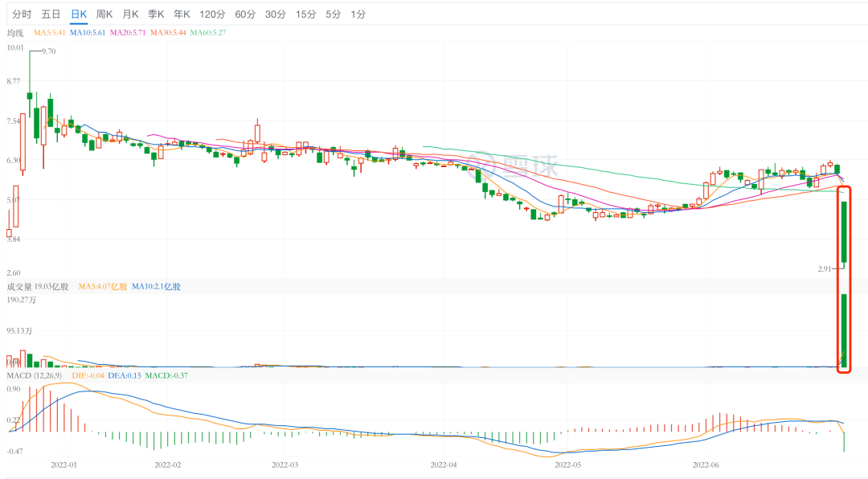This screenshot has height=479, width=868.
Task: Select the 五日 timeframe tab
Action: click(51, 14)
